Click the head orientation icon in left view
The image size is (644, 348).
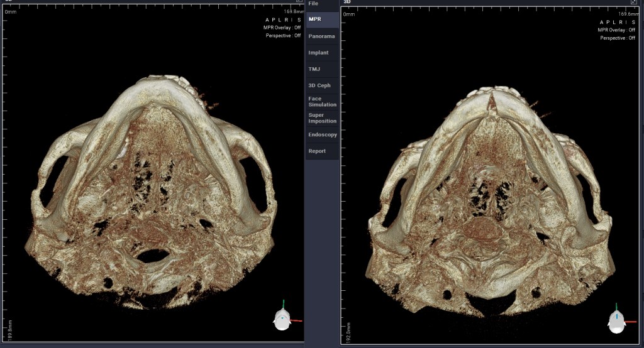pyautogui.click(x=283, y=320)
